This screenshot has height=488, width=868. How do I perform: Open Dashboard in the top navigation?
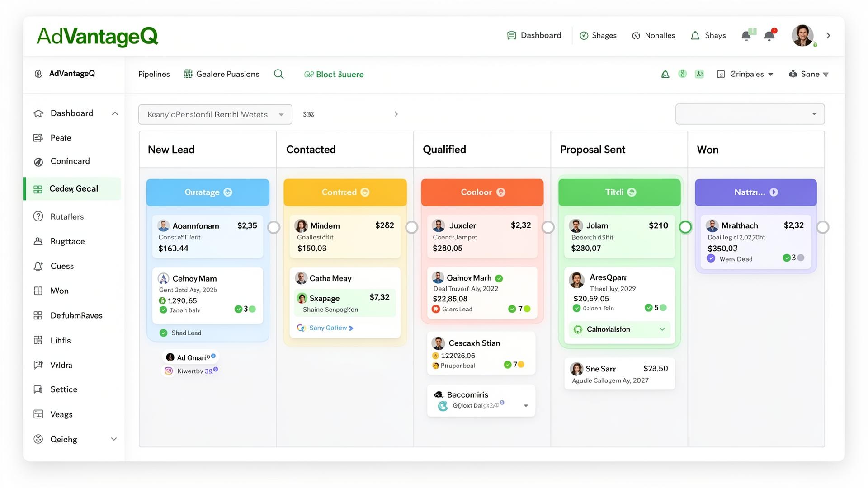tap(534, 35)
